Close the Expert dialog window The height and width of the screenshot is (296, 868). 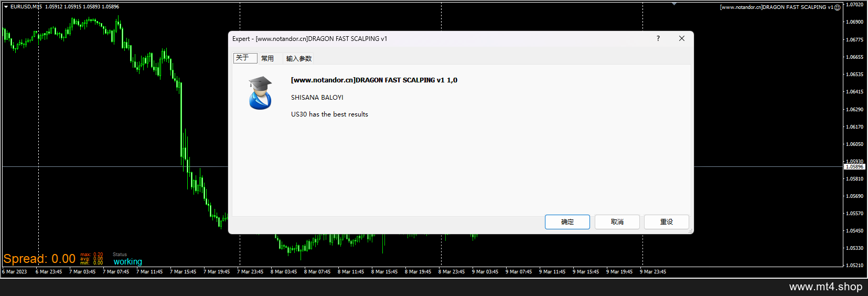click(682, 38)
